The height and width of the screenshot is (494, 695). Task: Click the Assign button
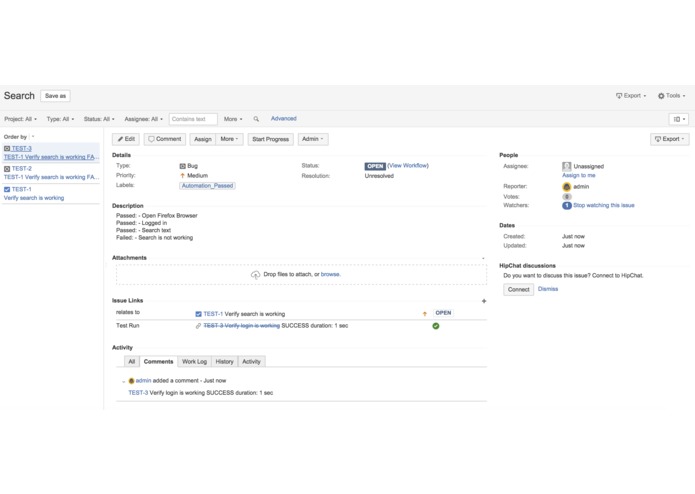click(203, 139)
